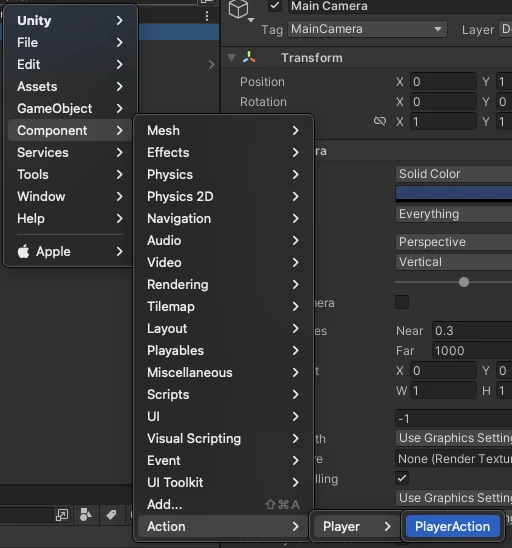The height and width of the screenshot is (548, 512).
Task: Open the Navigation component submenu
Action: click(223, 218)
